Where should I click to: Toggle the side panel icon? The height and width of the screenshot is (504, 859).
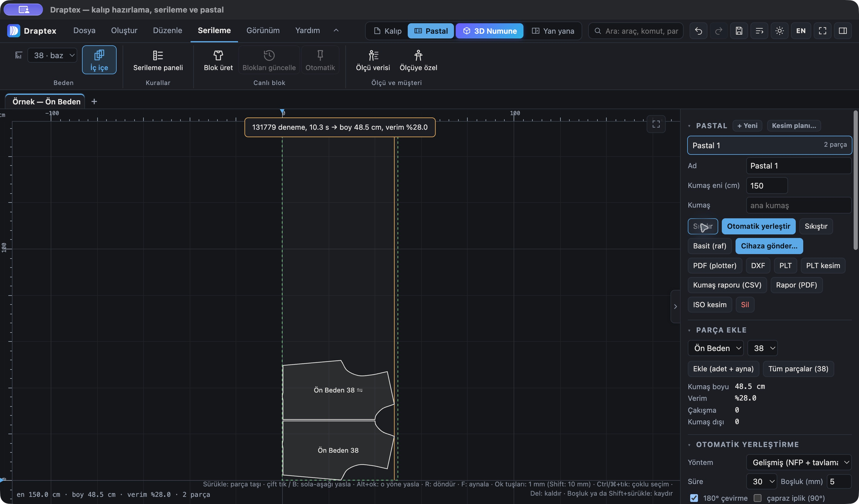tap(843, 31)
